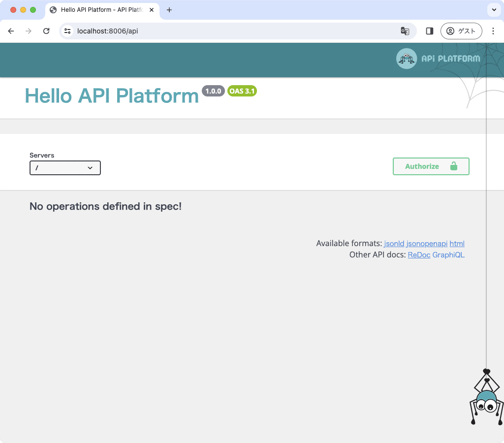Viewport: 504px width, 443px height.
Task: Click the API Platform spider logo
Action: 407,59
